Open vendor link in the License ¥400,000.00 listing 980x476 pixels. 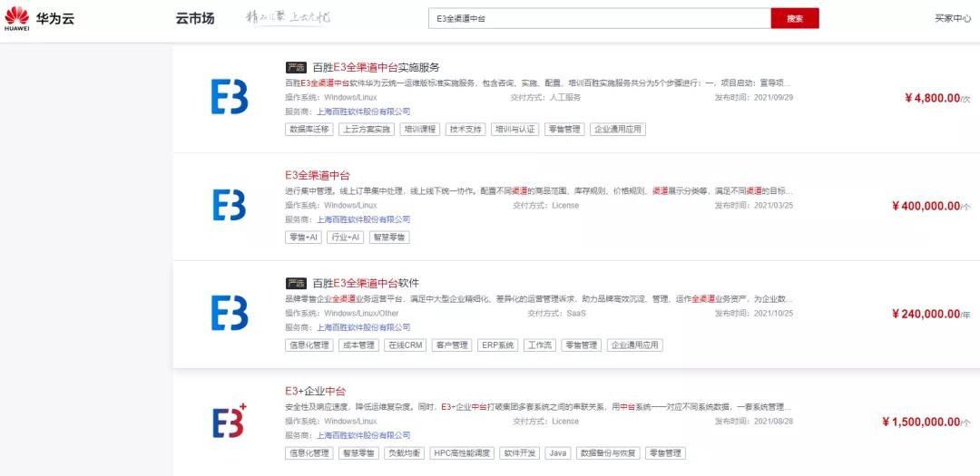click(364, 219)
